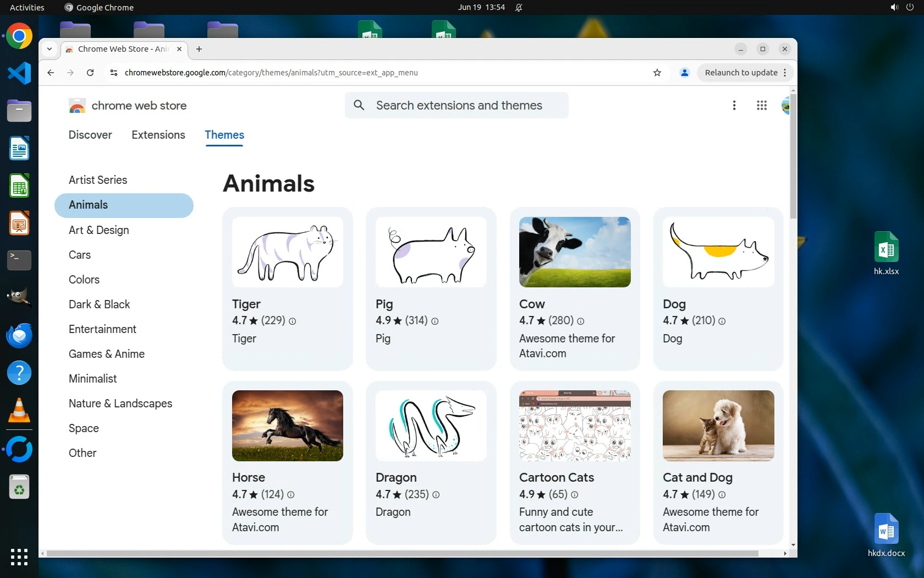
Task: Click info icon next to Tiger rating
Action: 293,321
